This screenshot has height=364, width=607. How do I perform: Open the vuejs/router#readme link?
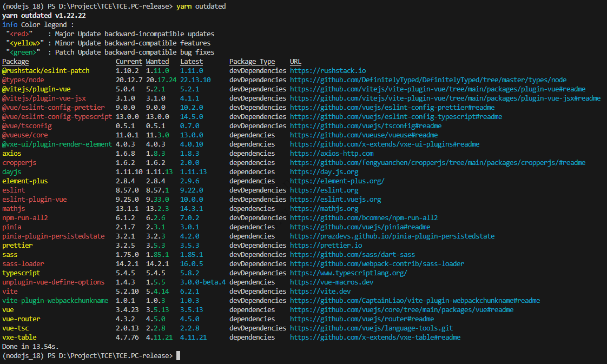(x=362, y=319)
